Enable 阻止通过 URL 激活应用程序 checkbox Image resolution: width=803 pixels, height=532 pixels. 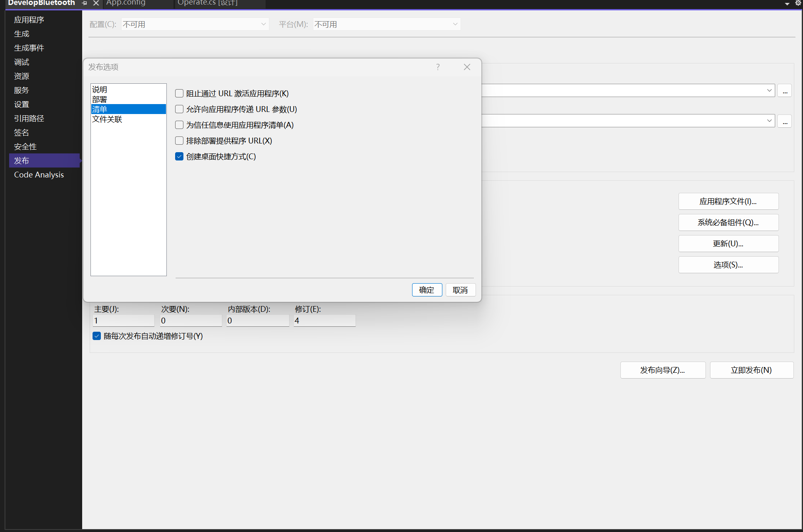click(179, 93)
